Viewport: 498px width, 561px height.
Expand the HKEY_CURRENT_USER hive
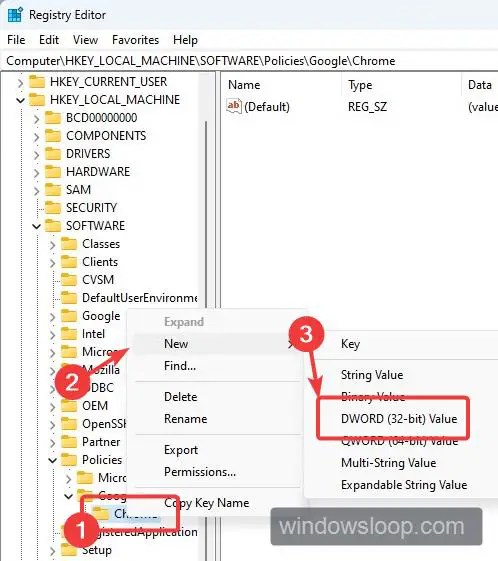20,83
